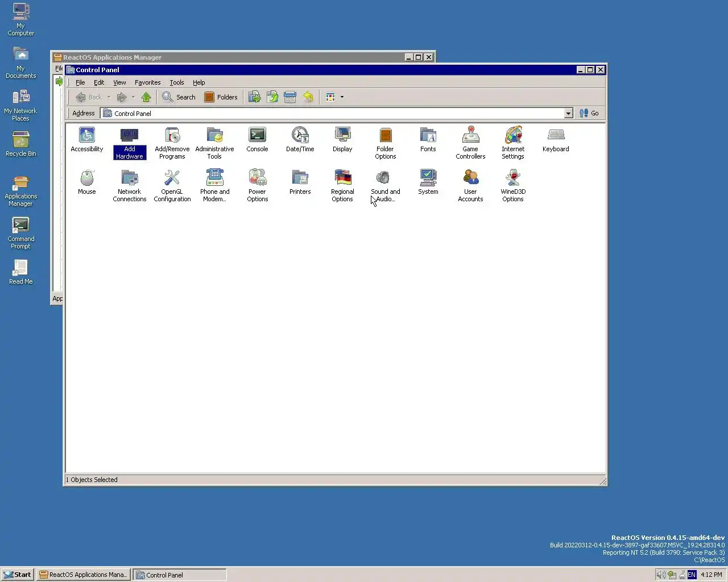Toggle the Folders pane button
This screenshot has width=728, height=582.
point(221,97)
